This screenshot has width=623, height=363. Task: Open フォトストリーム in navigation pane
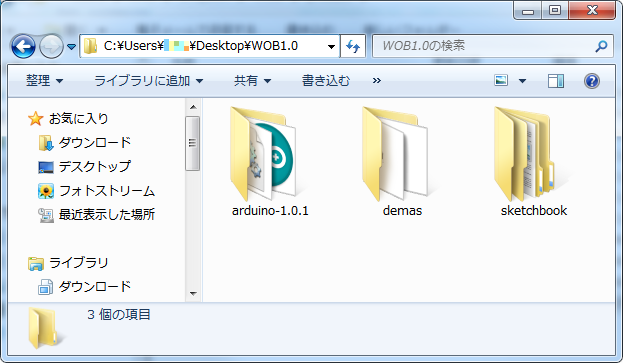tap(106, 191)
